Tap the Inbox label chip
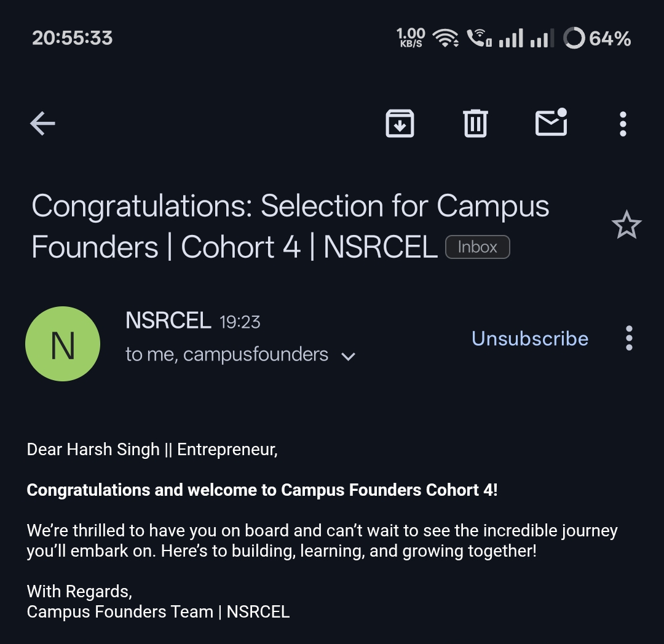The height and width of the screenshot is (644, 664). point(477,247)
